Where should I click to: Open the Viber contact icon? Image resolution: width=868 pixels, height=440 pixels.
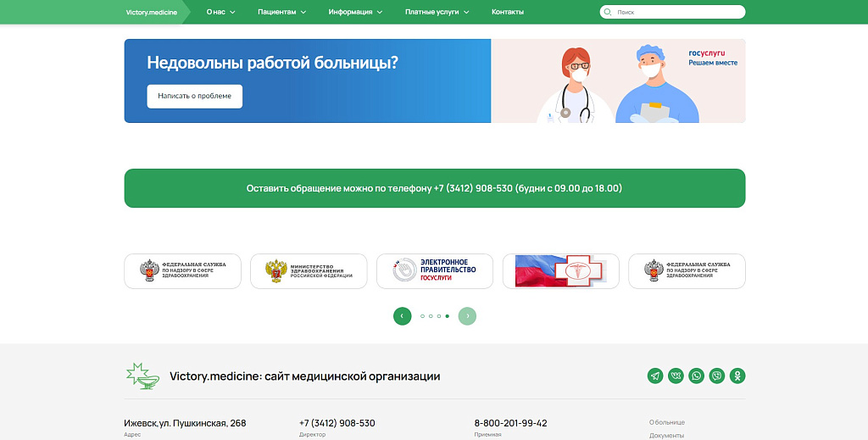(x=717, y=376)
